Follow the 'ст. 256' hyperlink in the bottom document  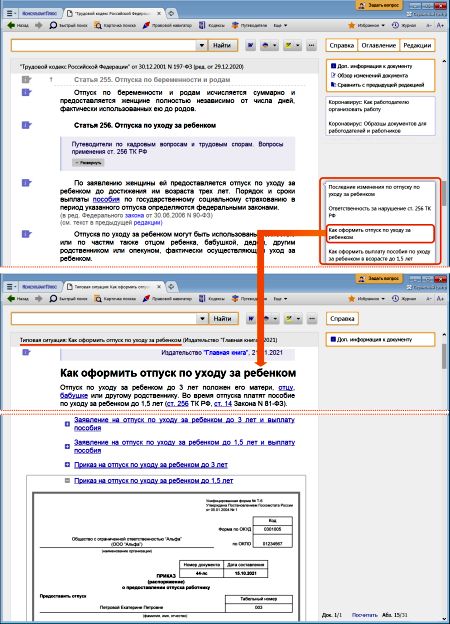point(177,404)
